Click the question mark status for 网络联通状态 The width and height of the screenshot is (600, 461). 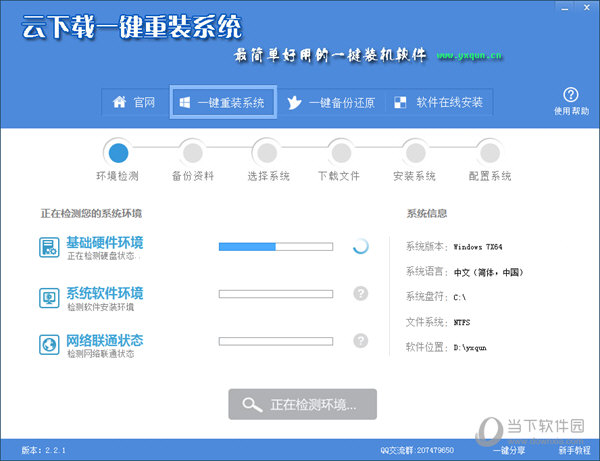click(360, 340)
